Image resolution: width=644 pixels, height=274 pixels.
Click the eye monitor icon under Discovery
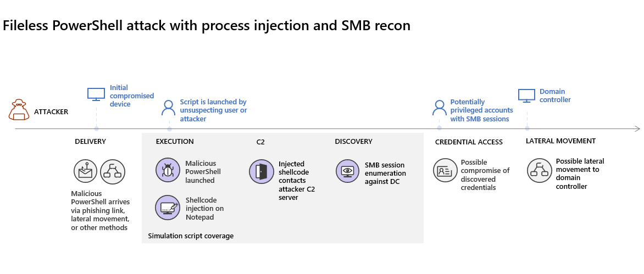point(348,171)
